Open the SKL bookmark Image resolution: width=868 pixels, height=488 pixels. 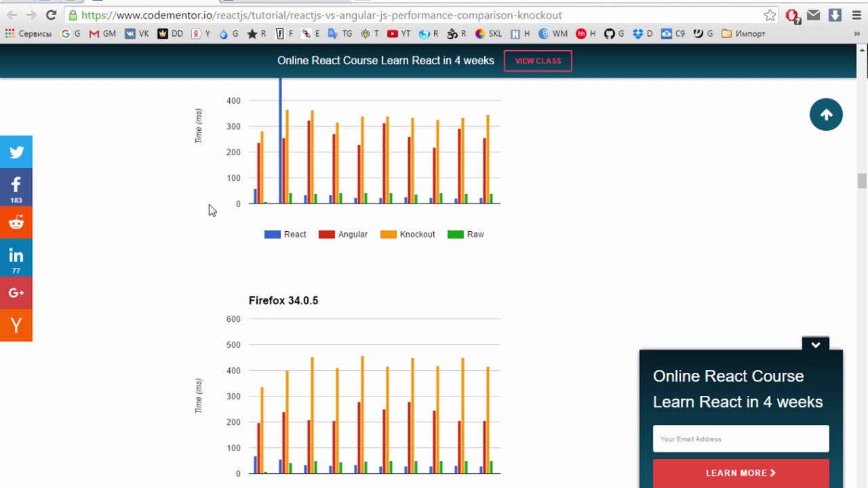488,33
